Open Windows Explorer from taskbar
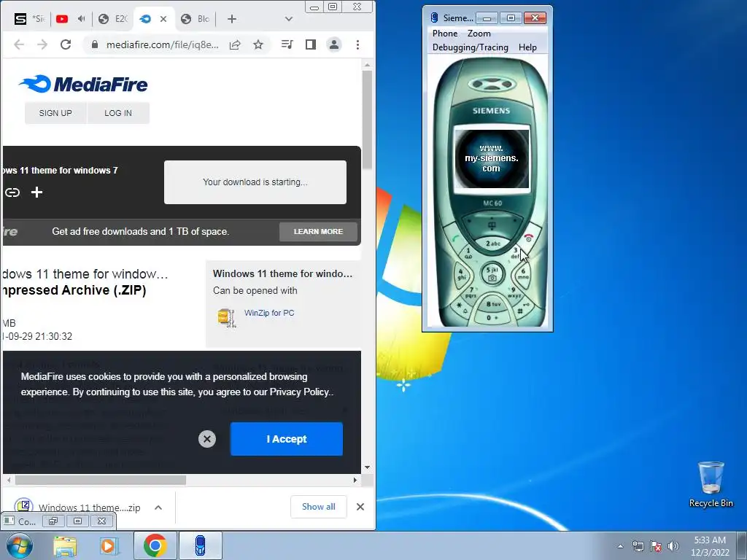Screen dimensions: 747x560 coord(65,545)
